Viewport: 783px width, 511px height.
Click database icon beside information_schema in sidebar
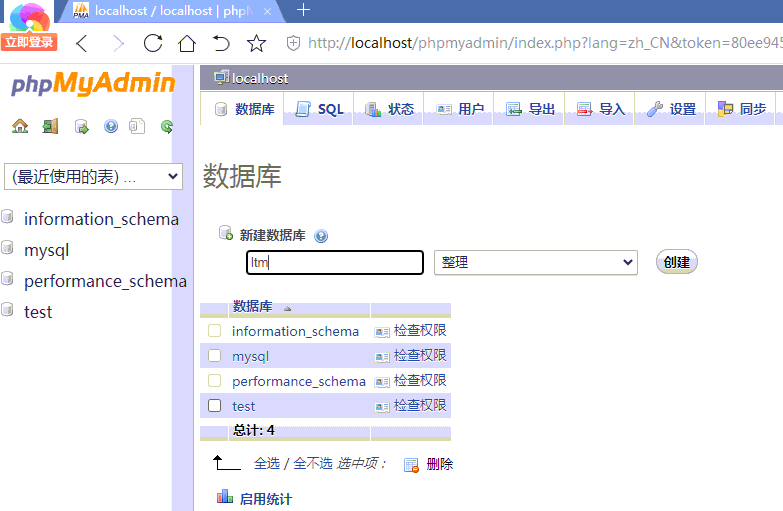(7, 216)
